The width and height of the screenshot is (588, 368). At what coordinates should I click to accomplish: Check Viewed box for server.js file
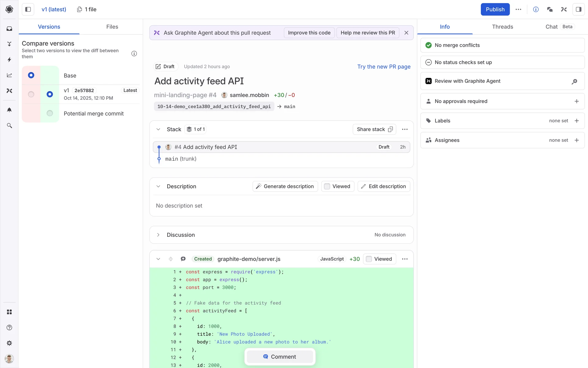(369, 259)
